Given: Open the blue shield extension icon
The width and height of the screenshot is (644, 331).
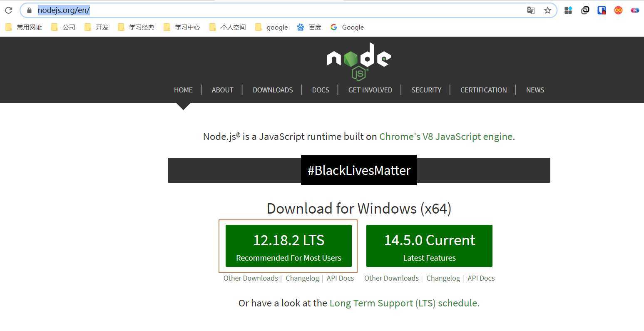Looking at the screenshot, I should point(602,10).
